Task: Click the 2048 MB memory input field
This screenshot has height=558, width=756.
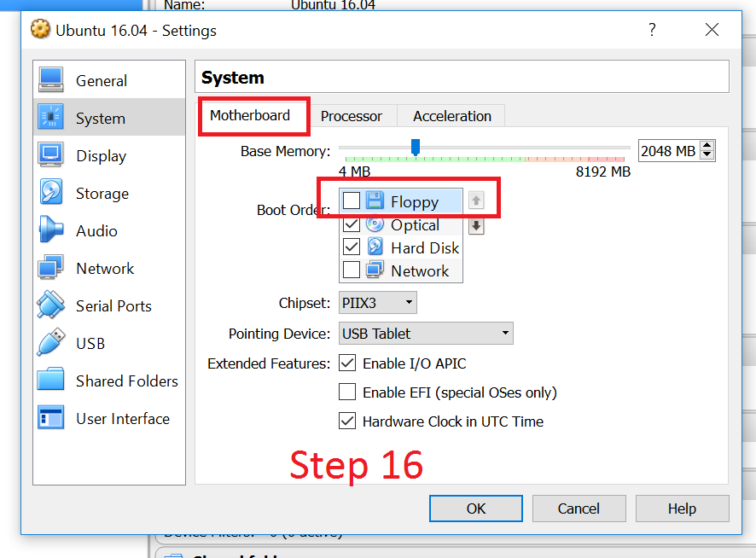Action: tap(669, 150)
